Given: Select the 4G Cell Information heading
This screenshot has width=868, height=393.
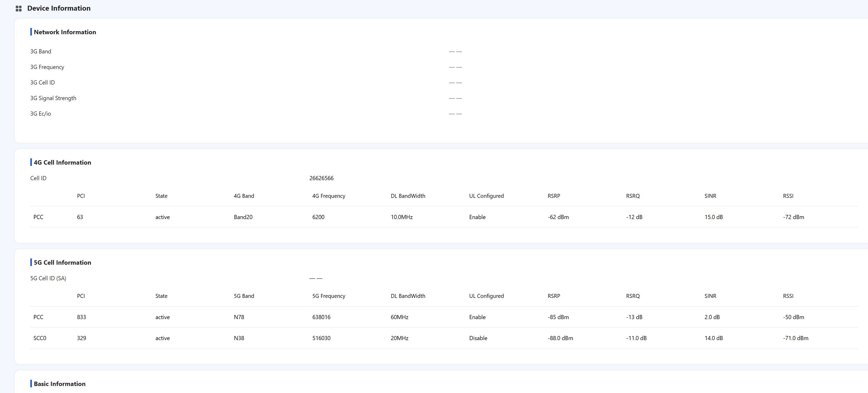Looking at the screenshot, I should 62,163.
